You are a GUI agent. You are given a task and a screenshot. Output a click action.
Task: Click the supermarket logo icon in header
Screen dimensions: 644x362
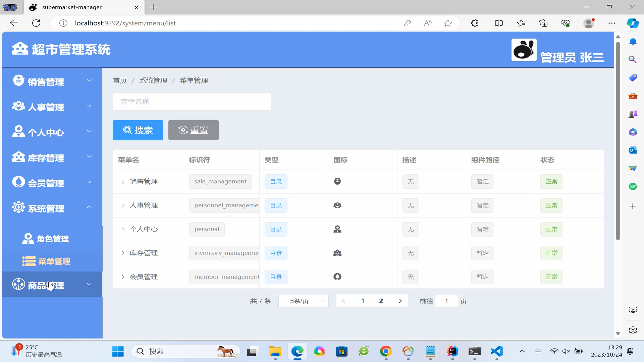pyautogui.click(x=20, y=49)
